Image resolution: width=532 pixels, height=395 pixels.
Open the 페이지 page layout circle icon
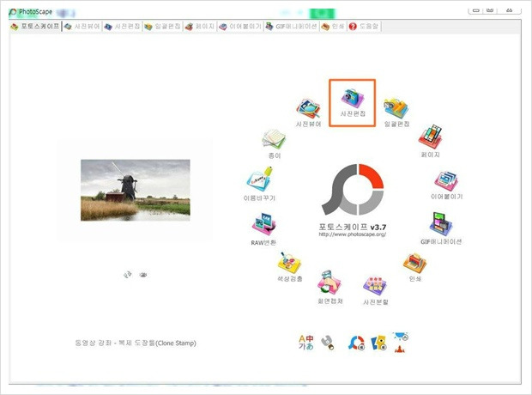coord(430,142)
